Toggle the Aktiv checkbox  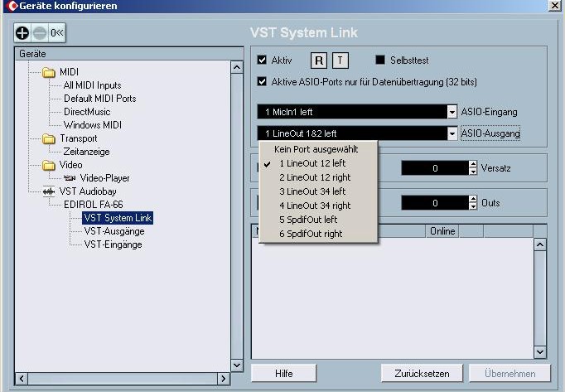click(262, 60)
